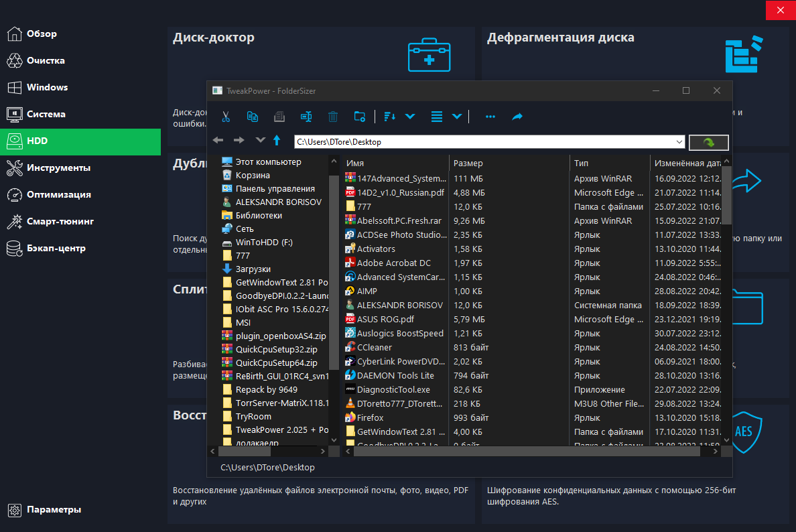Image resolution: width=796 pixels, height=532 pixels.
Task: Sort files by the Имя column header
Action: pos(396,163)
